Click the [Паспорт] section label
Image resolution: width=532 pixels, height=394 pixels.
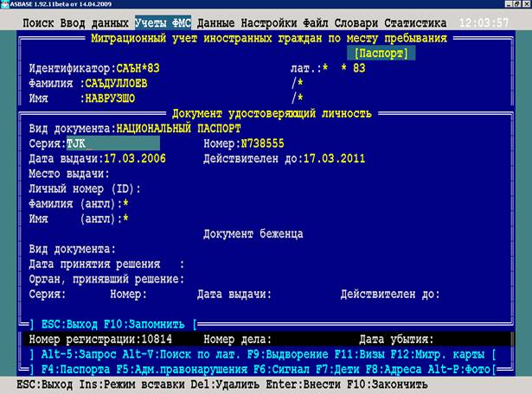tap(386, 54)
